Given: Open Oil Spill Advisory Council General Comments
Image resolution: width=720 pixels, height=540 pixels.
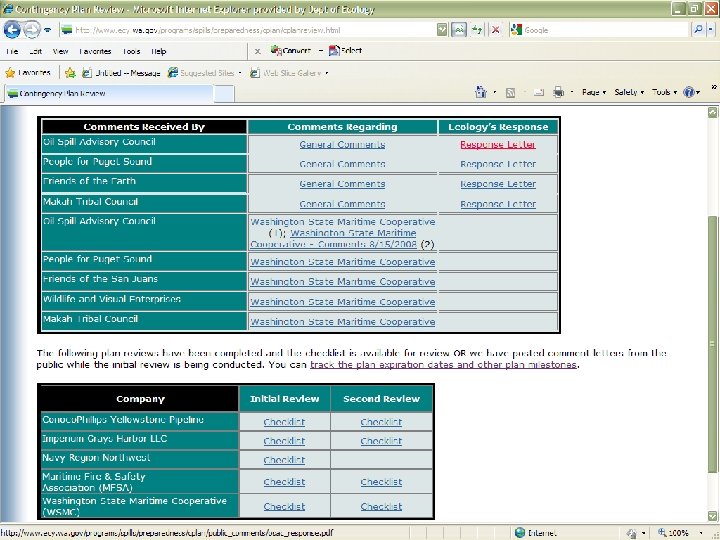Looking at the screenshot, I should tap(342, 145).
